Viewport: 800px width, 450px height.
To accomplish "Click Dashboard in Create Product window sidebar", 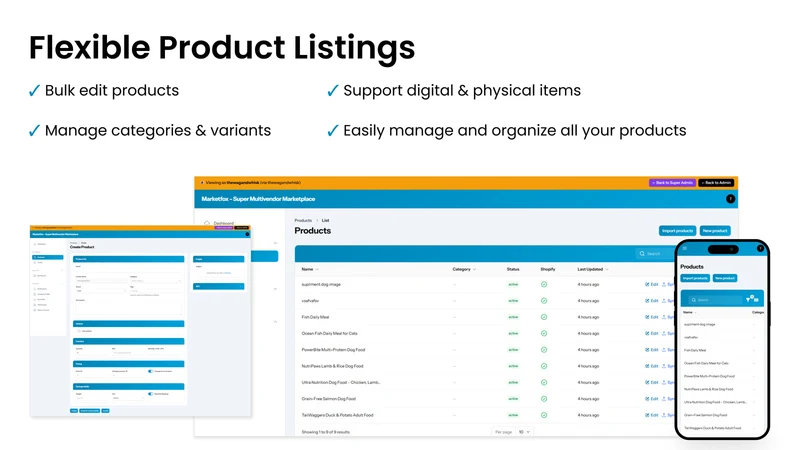I will coord(41,244).
